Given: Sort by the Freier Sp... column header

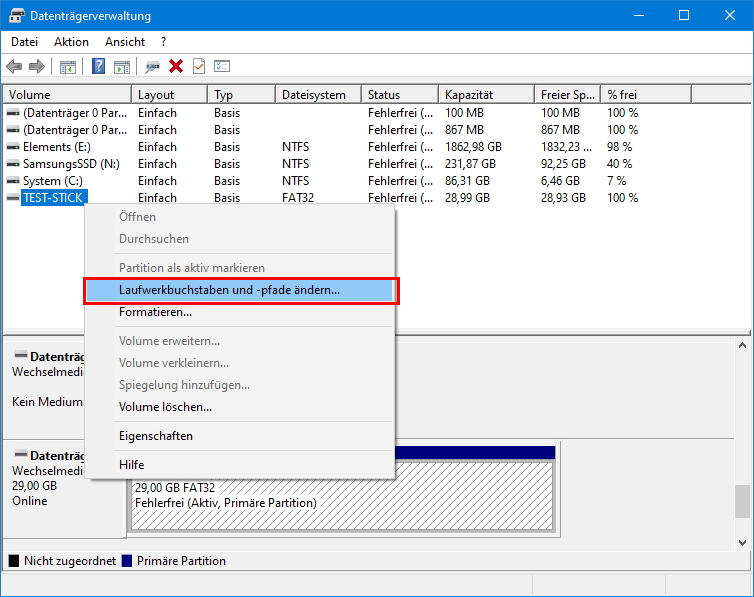Looking at the screenshot, I should 568,95.
